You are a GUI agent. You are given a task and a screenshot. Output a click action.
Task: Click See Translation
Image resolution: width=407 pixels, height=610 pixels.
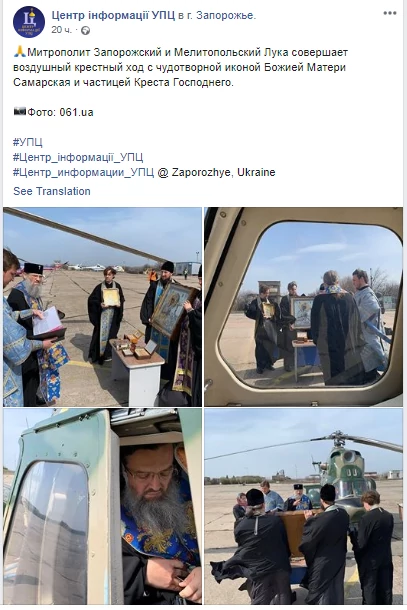(52, 191)
